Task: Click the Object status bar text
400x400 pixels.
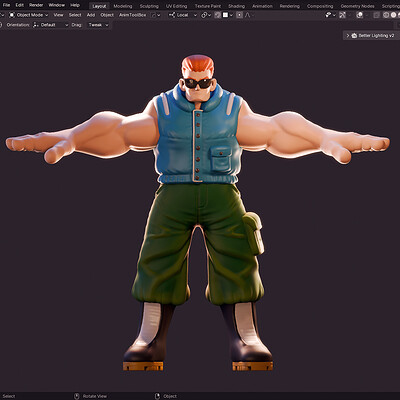Action: click(170, 396)
